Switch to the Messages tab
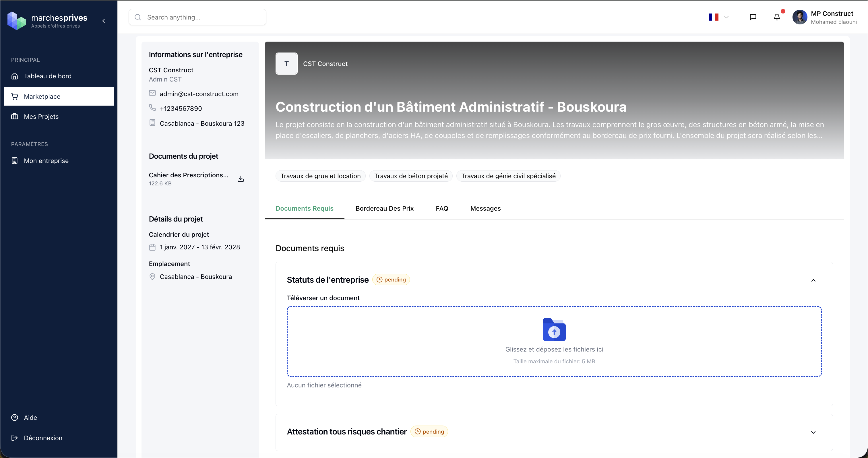 tap(485, 208)
